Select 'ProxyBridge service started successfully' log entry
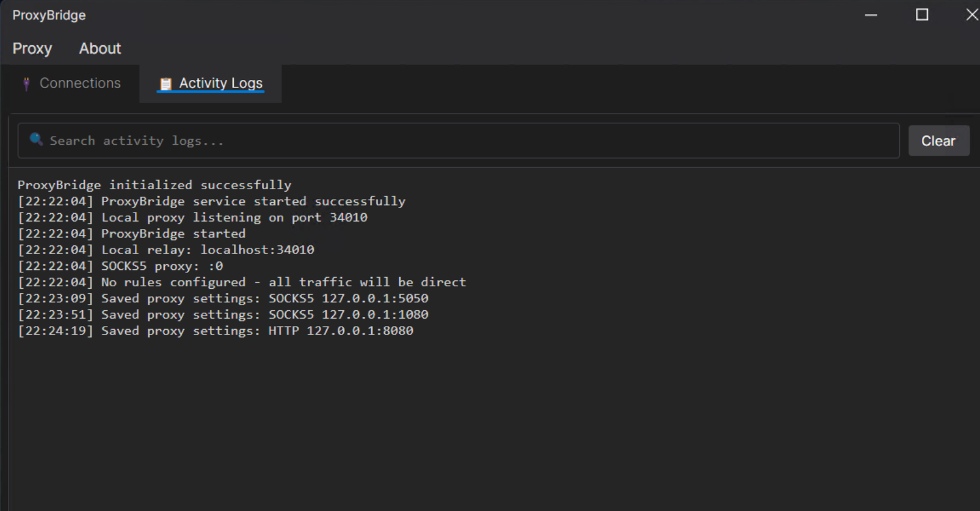 point(211,201)
